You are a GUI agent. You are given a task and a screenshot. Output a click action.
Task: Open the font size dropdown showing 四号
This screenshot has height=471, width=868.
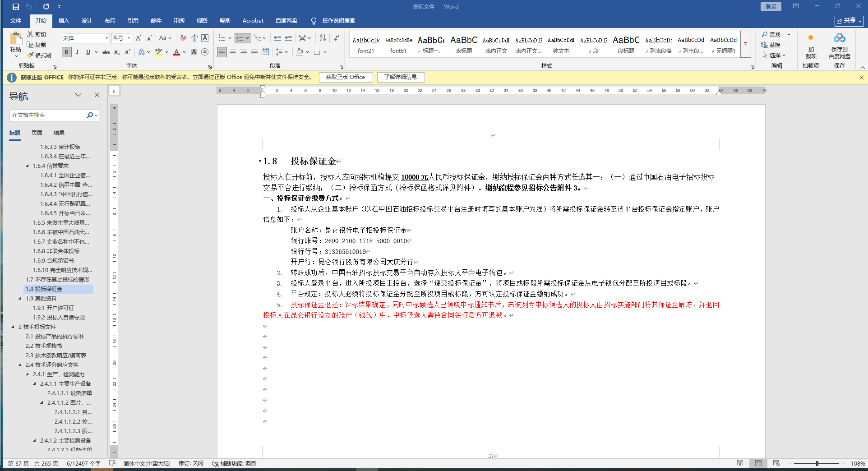pyautogui.click(x=129, y=38)
